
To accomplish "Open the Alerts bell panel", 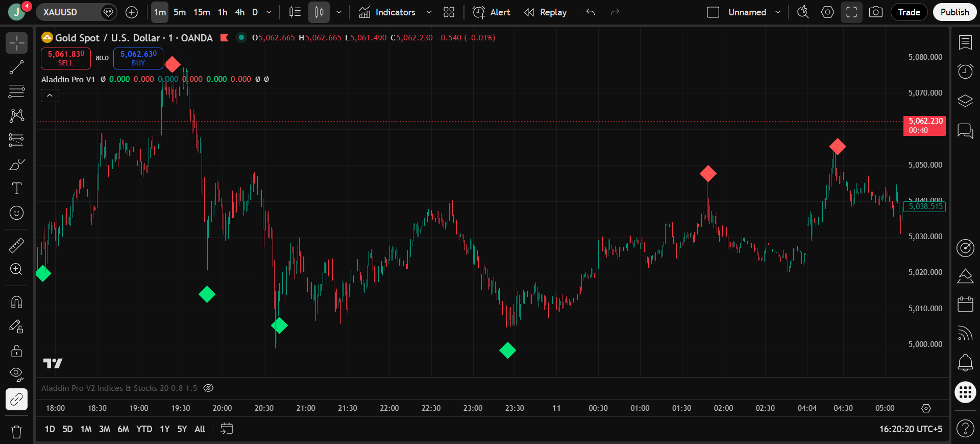I will tap(965, 363).
